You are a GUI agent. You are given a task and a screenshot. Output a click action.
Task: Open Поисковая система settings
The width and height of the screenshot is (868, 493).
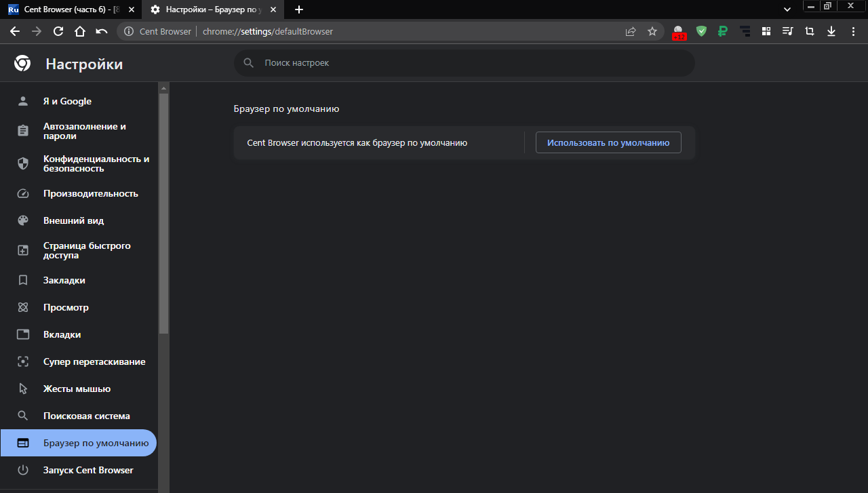(x=79, y=416)
